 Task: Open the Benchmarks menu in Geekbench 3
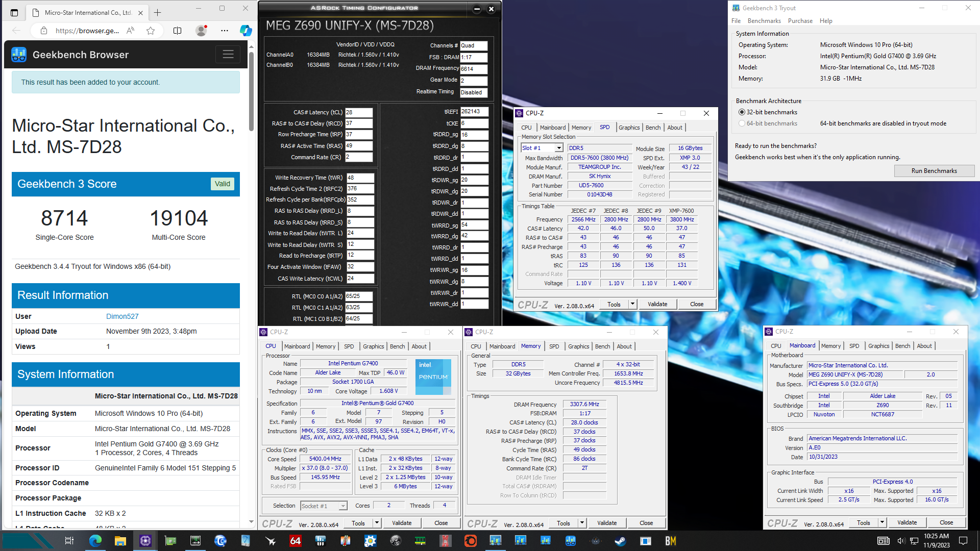coord(764,21)
